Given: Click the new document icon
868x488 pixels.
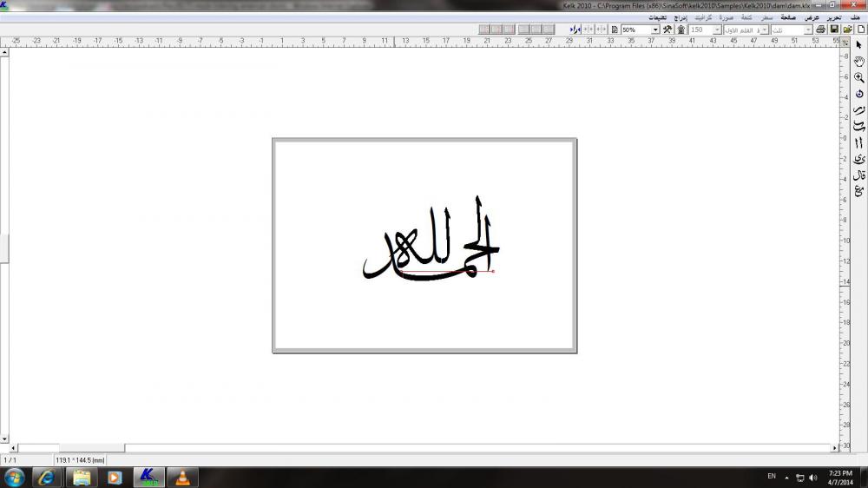Looking at the screenshot, I should pyautogui.click(x=860, y=30).
